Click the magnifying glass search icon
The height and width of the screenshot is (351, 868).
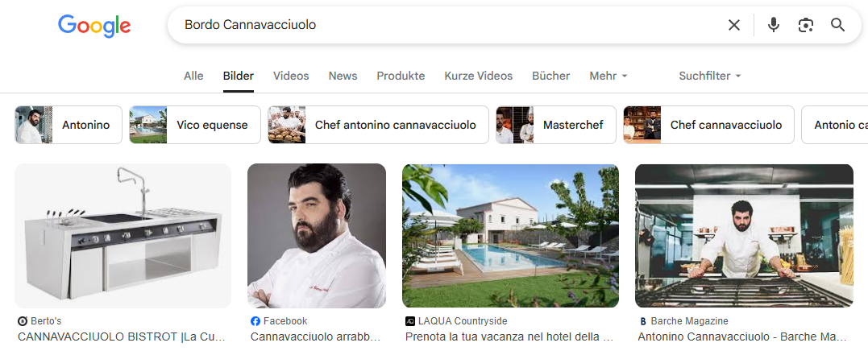pos(837,25)
